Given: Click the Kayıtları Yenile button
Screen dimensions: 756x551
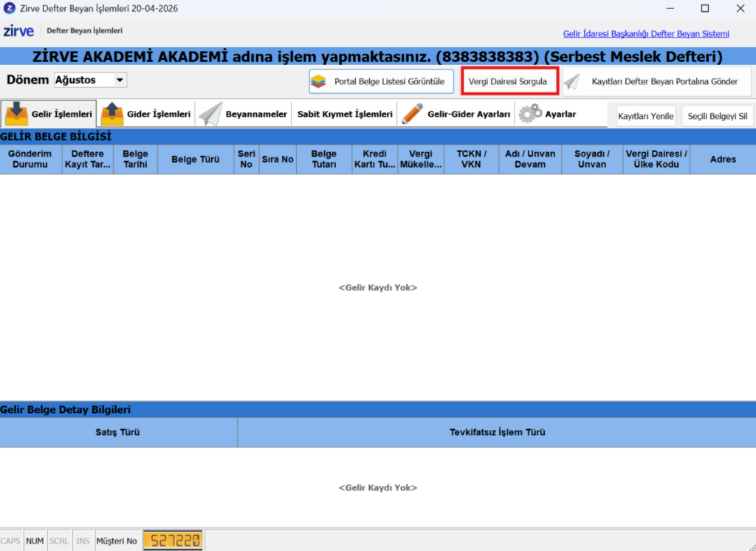Looking at the screenshot, I should 645,116.
